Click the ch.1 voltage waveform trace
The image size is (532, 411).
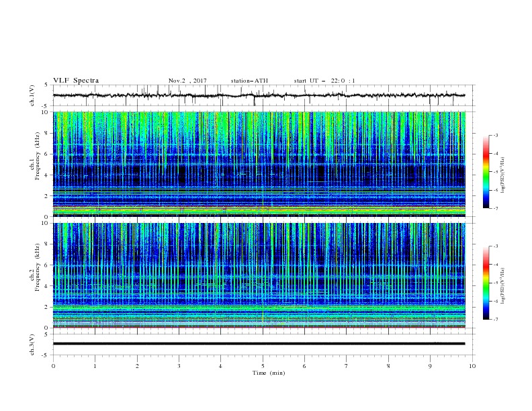point(259,95)
